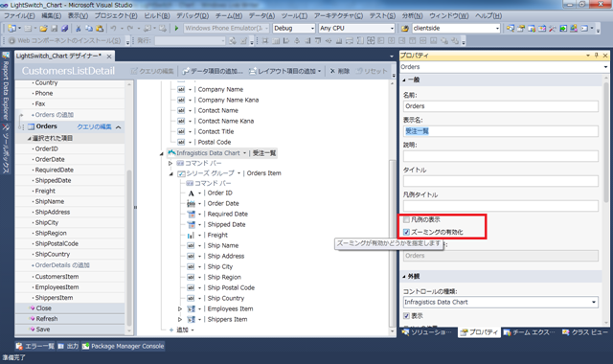Click the Undo arrow icon

(113, 29)
